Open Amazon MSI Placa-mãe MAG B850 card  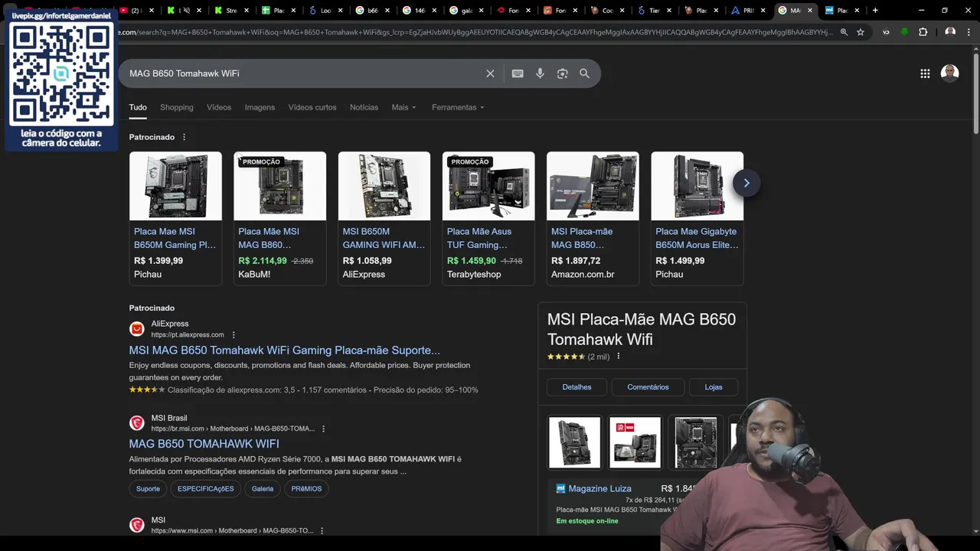(x=593, y=218)
